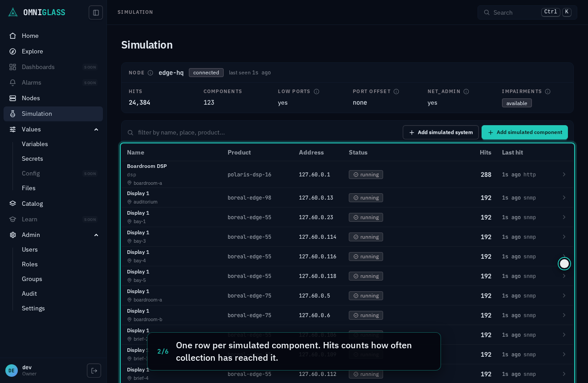Click node name edge-hq

point(171,73)
